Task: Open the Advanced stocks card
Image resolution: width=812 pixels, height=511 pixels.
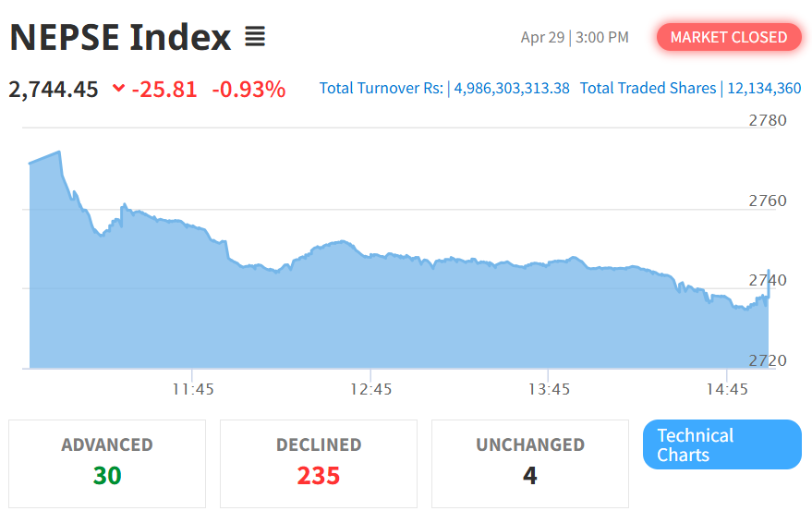Action: pos(107,463)
